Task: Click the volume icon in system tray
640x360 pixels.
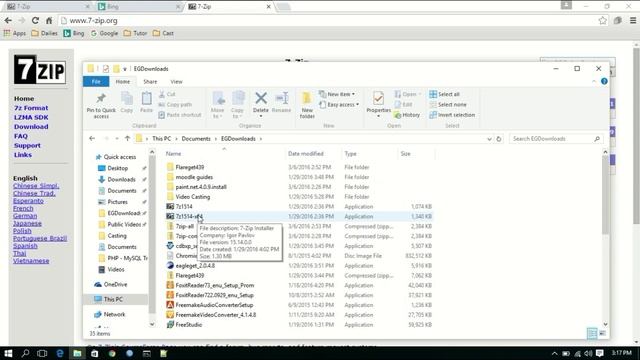Action: point(588,353)
